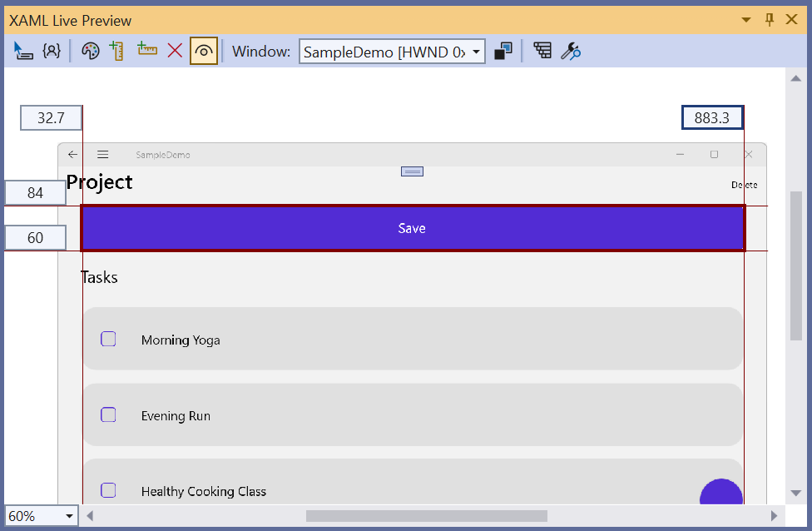Image resolution: width=812 pixels, height=531 pixels.
Task: Check the Morning Yoga checkbox
Action: (x=108, y=339)
